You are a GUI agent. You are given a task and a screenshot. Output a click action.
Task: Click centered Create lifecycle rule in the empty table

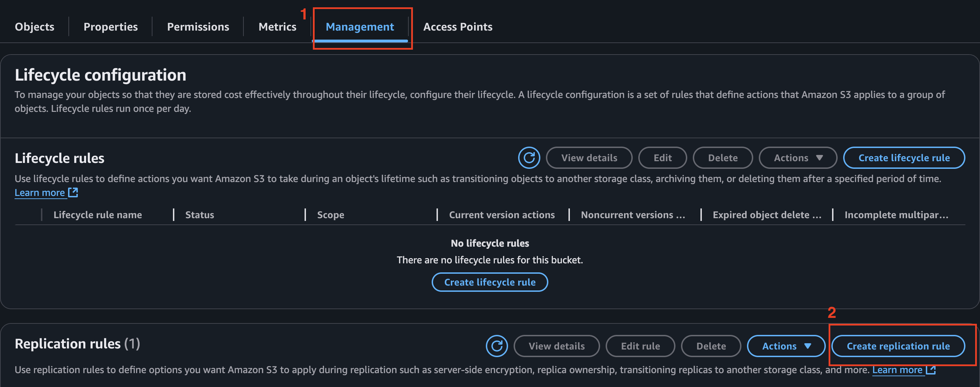click(490, 282)
